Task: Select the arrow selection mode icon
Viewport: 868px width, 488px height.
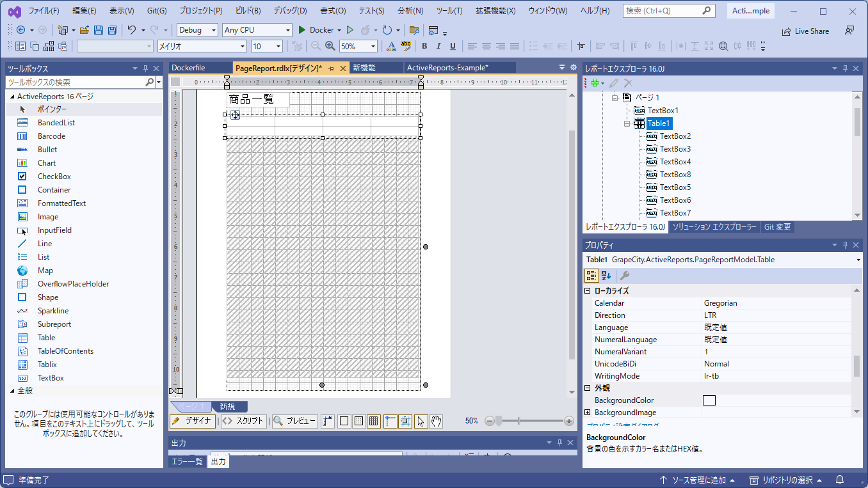Action: coord(421,421)
